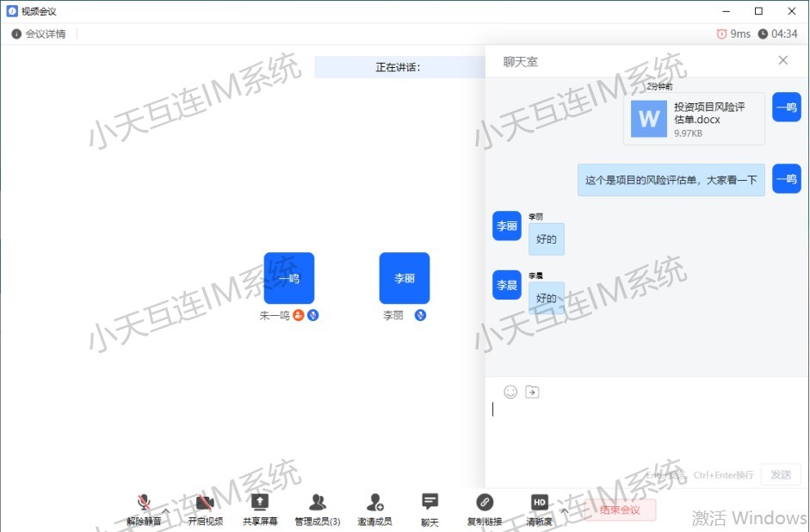Viewport: 810px width, 532px height.
Task: Open the emoji picker smiley icon
Action: pyautogui.click(x=510, y=392)
